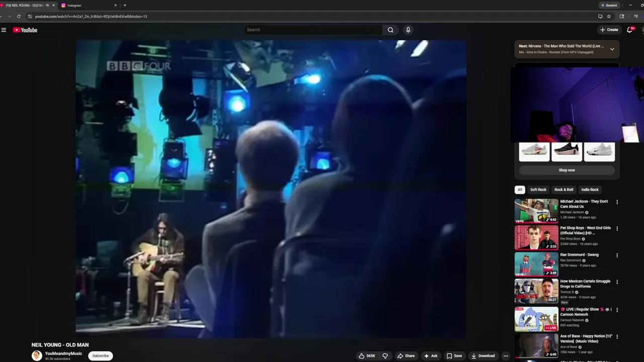Click '234M views - 16 years ago' text
Image resolution: width=644 pixels, height=362 pixels.
click(x=578, y=244)
